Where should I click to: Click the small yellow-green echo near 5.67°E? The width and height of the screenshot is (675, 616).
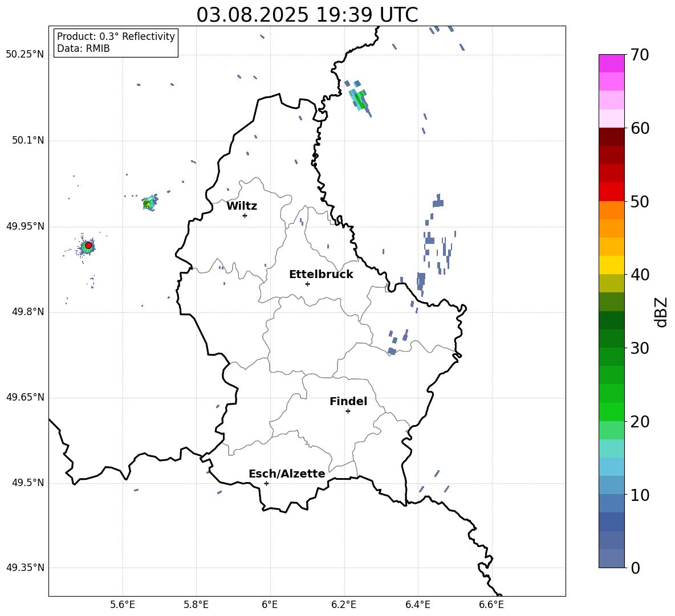(x=149, y=203)
